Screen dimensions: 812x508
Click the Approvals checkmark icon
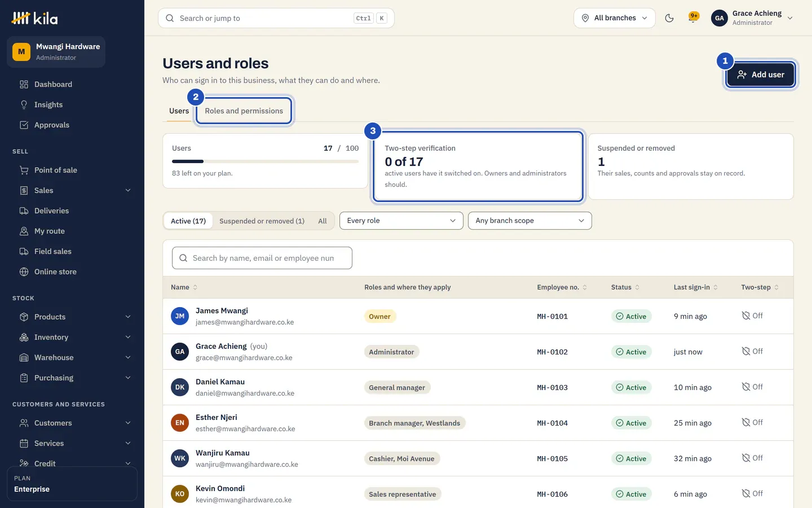pyautogui.click(x=24, y=125)
